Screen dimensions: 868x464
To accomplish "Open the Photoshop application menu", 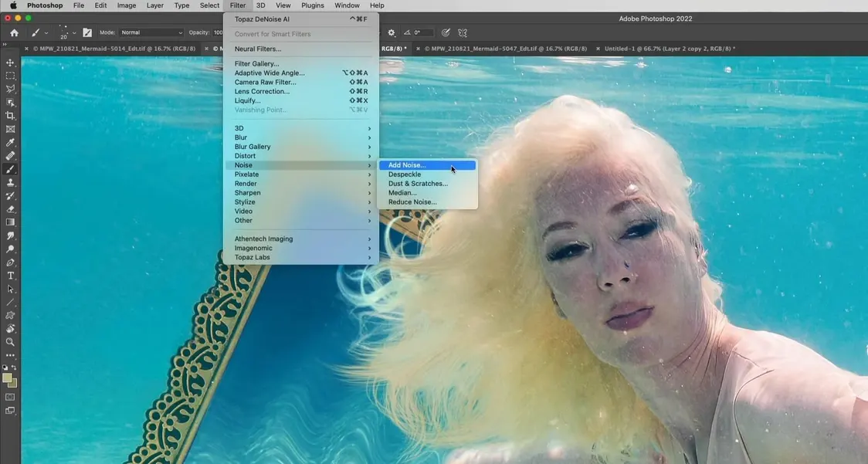I will pyautogui.click(x=45, y=5).
